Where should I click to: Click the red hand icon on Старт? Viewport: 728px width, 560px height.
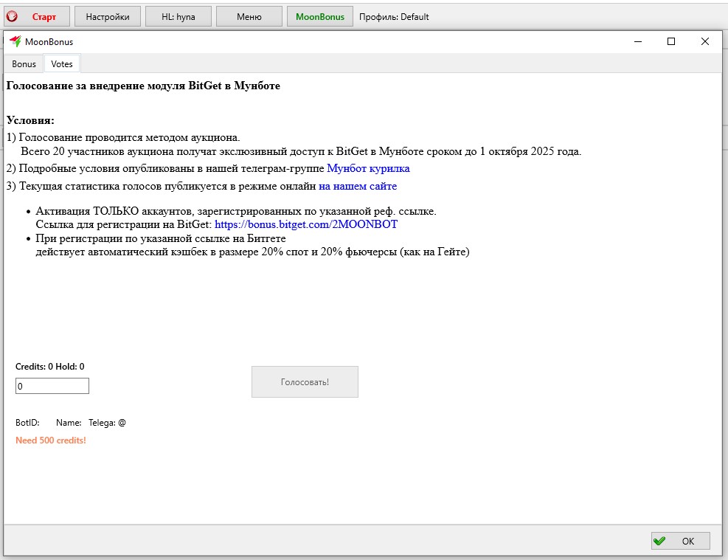click(x=12, y=16)
